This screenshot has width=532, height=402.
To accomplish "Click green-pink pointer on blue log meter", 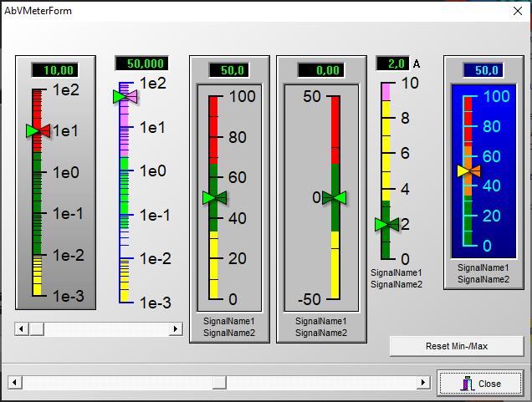I will (x=125, y=97).
